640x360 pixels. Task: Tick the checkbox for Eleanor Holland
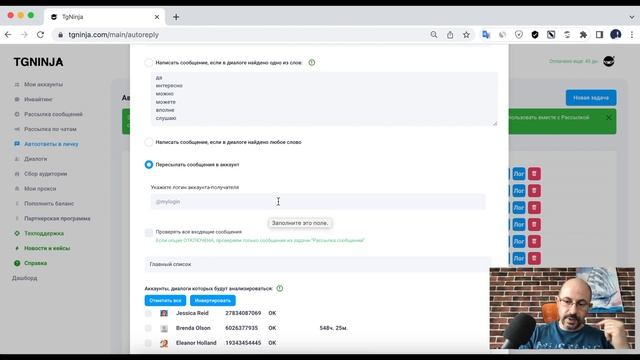point(148,343)
